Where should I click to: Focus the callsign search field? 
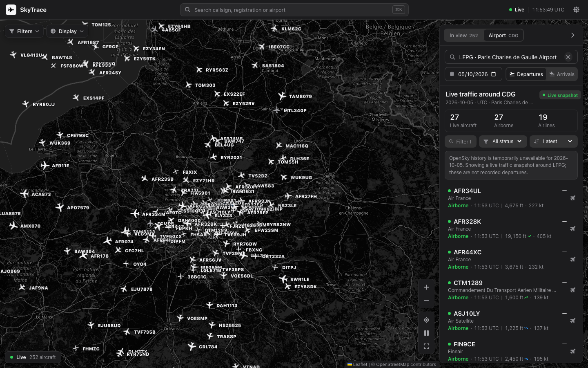294,10
